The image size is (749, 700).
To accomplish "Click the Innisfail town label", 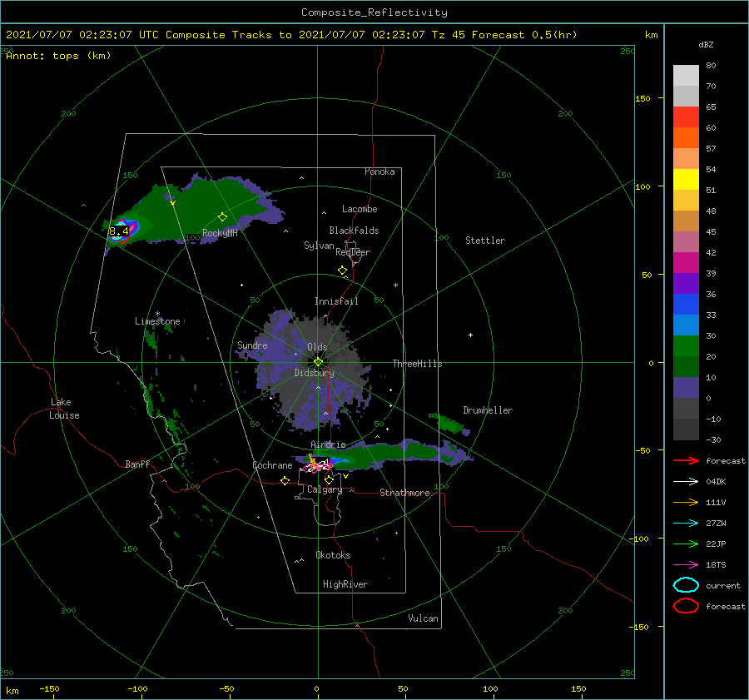I will point(336,301).
